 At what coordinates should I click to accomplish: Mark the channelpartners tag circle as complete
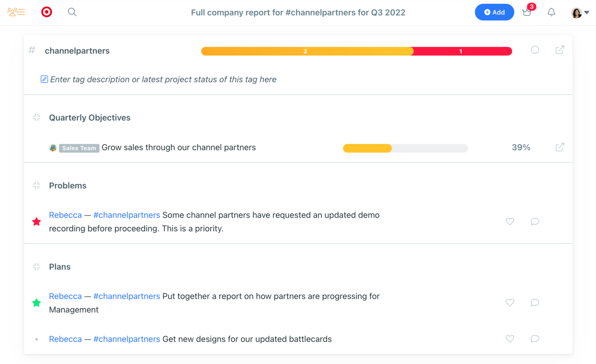coord(535,50)
